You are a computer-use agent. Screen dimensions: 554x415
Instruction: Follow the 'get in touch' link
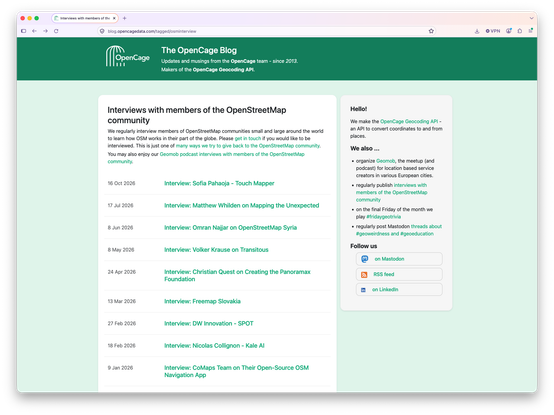[248, 138]
